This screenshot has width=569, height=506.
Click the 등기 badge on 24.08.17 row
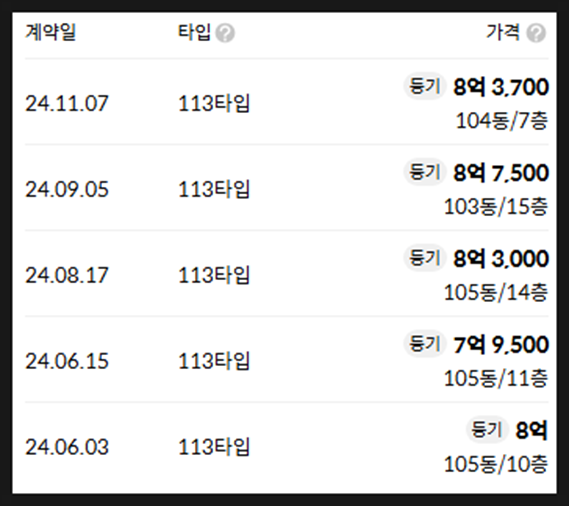[x=424, y=258]
